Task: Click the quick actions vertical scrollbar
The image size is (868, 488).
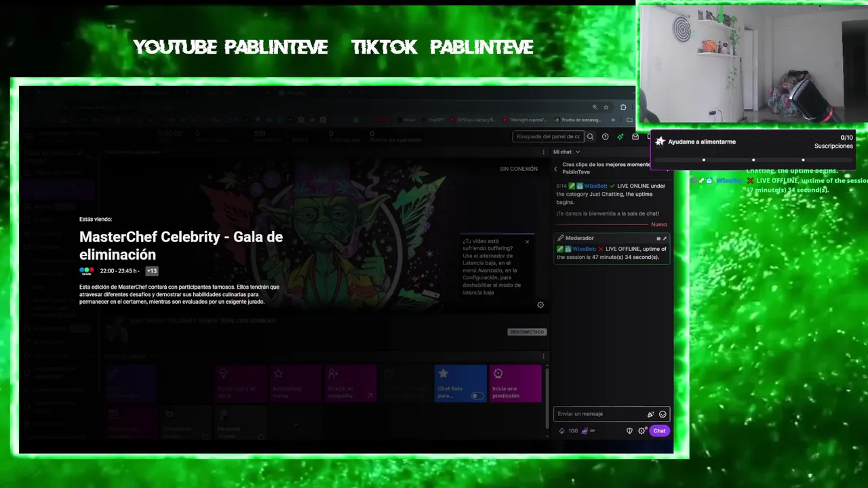Action: pyautogui.click(x=547, y=399)
